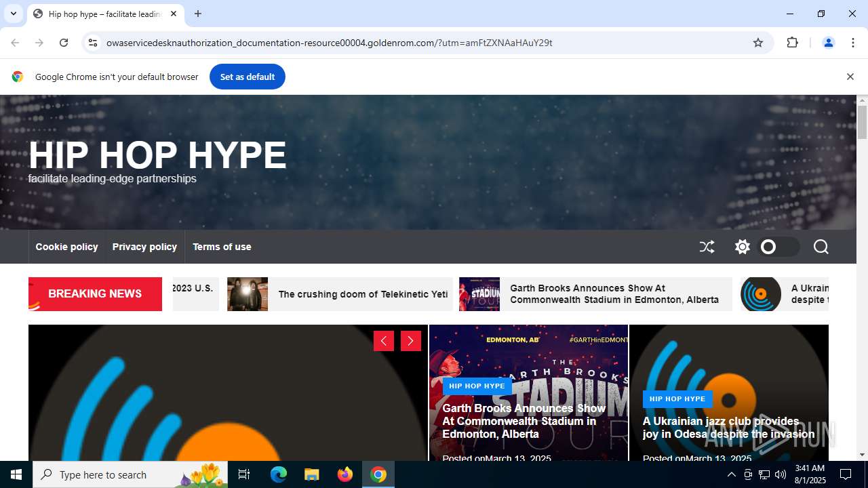Click the sun brightness icon

[743, 247]
